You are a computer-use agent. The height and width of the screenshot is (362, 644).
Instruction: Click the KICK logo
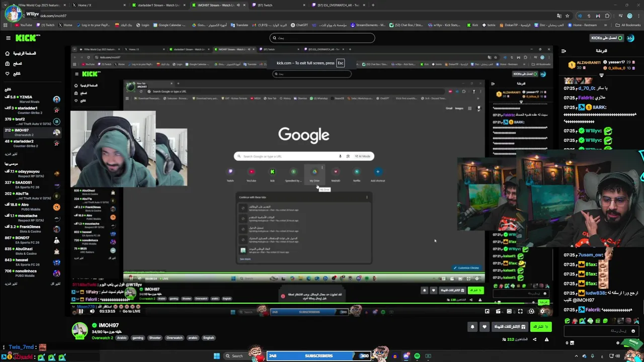27,38
